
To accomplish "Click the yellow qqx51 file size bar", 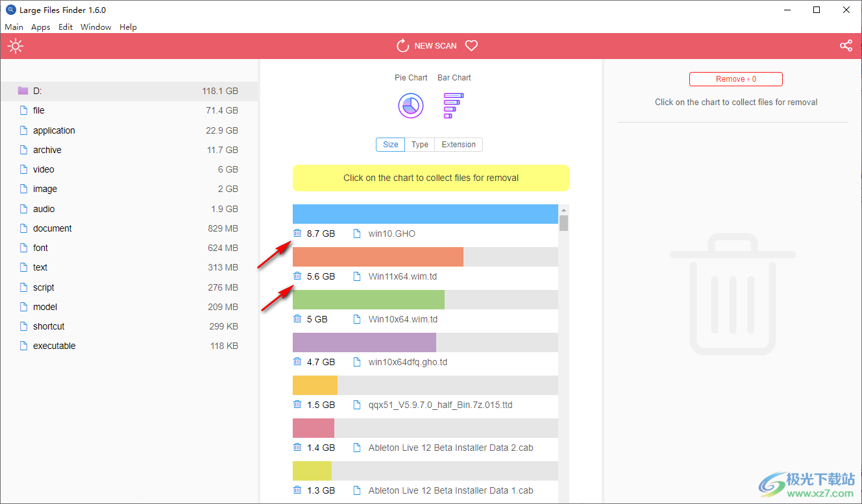I will click(x=315, y=385).
